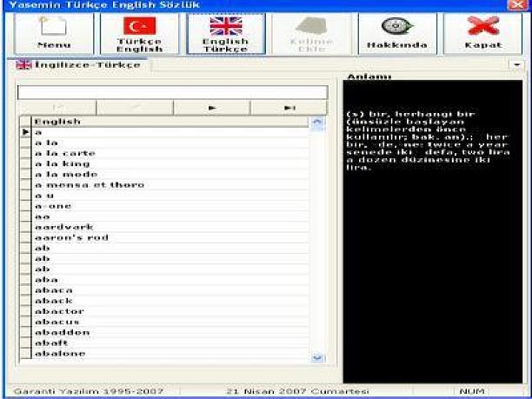
Task: Open the Hakkında about dialog
Action: click(397, 34)
